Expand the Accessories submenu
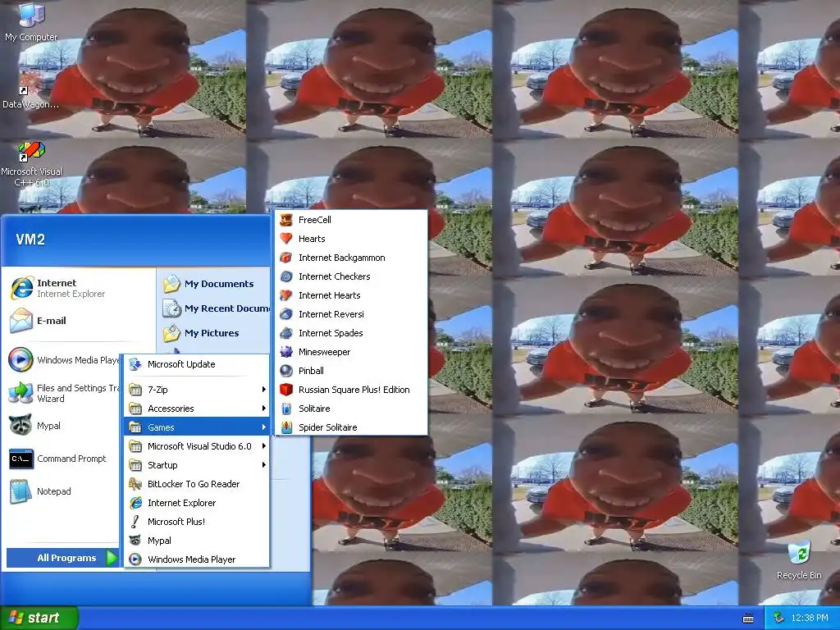This screenshot has width=840, height=630. coord(197,409)
